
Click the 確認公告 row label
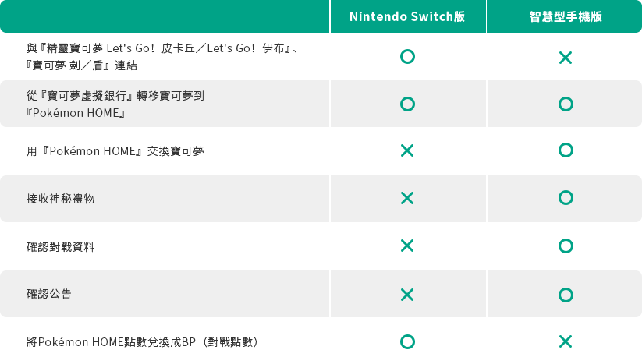click(49, 294)
